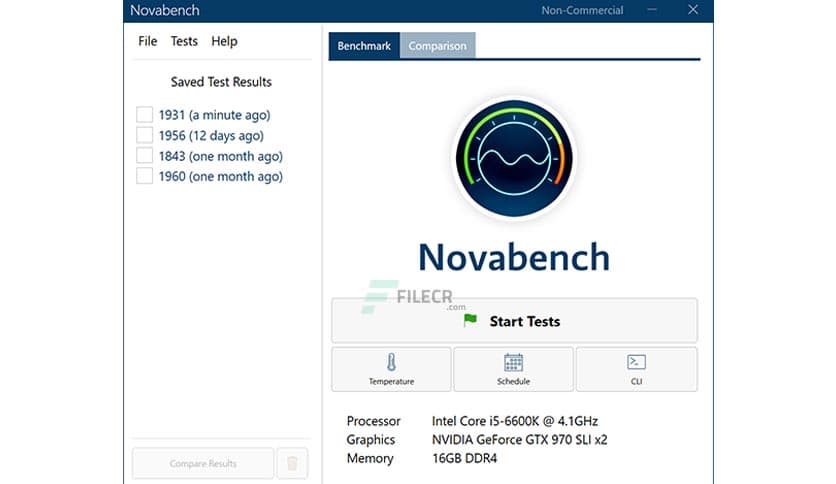Viewport: 836px width, 484px height.
Task: Open saved result 1956 (12 days ago)
Action: (x=211, y=135)
